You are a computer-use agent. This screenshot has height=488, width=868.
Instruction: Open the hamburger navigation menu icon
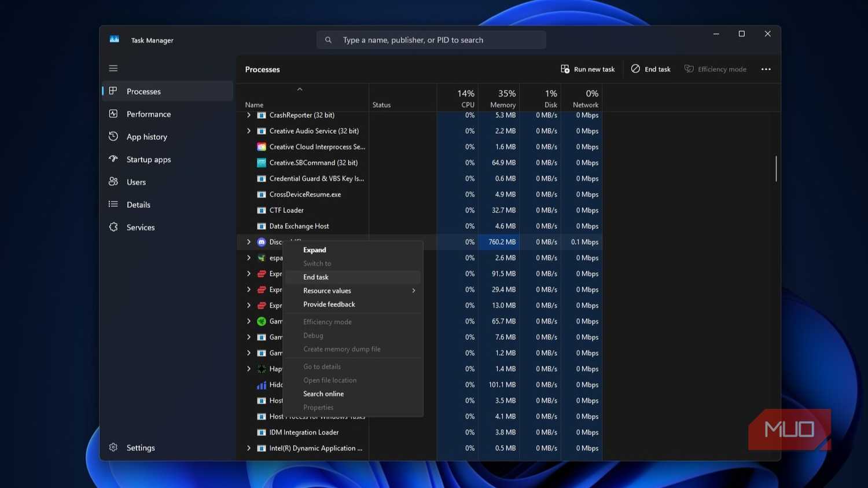tap(113, 68)
